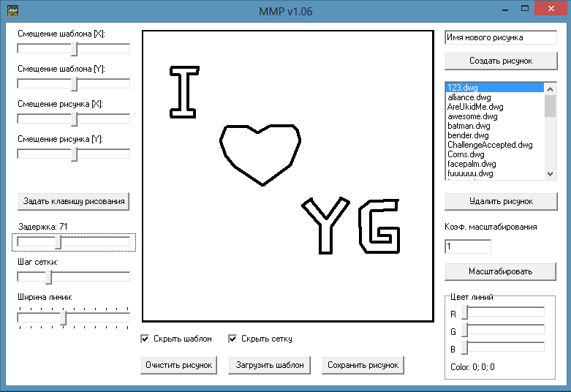Viewport: 571px width, 392px height.
Task: Select bender.dwg in the file list
Action: pyautogui.click(x=494, y=135)
